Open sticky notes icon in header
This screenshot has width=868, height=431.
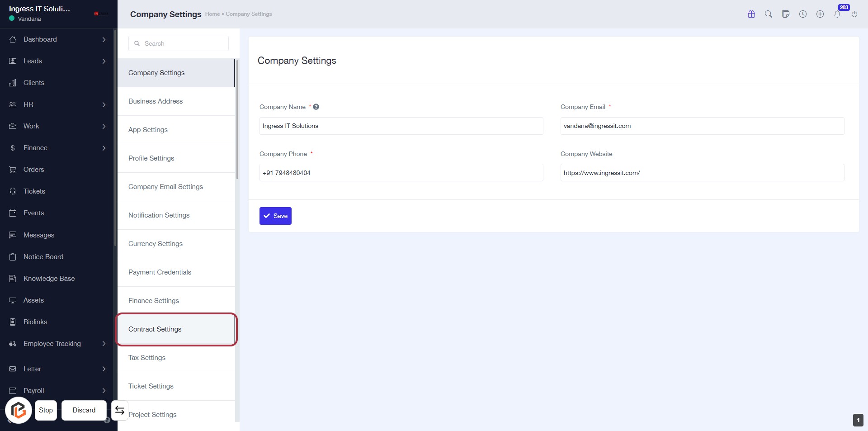[x=786, y=14]
